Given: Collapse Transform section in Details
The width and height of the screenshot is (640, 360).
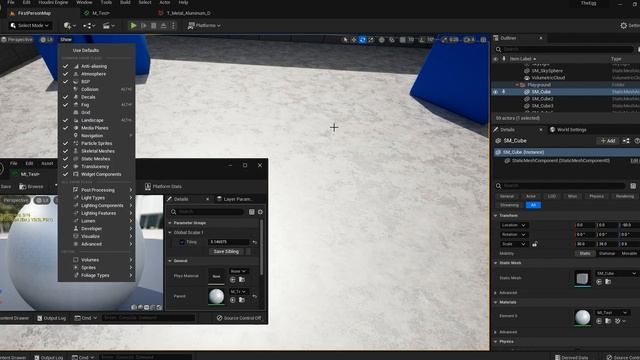Looking at the screenshot, I should [496, 216].
